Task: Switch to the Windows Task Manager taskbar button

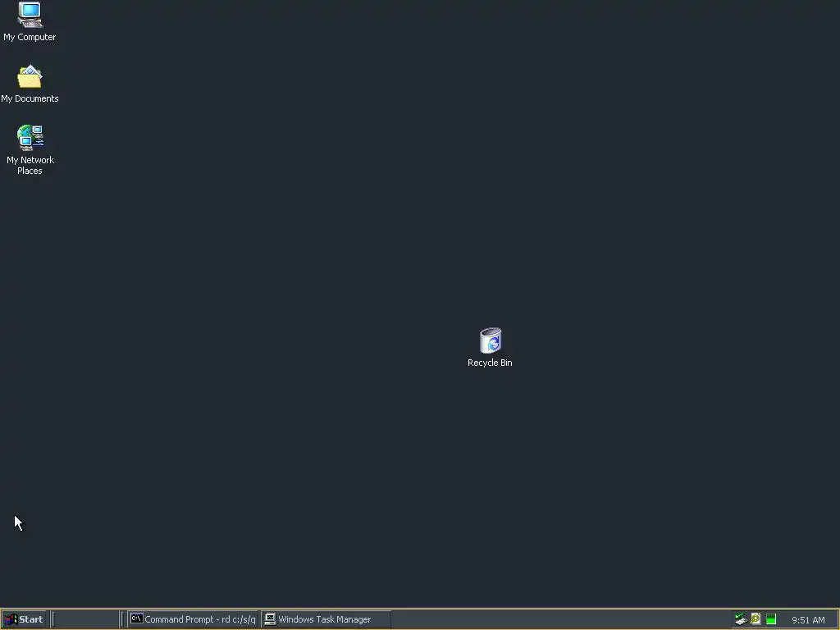Action: 326,619
